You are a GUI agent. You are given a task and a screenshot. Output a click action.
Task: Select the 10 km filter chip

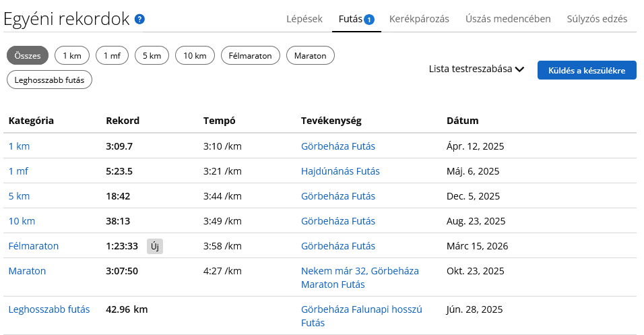pyautogui.click(x=195, y=55)
